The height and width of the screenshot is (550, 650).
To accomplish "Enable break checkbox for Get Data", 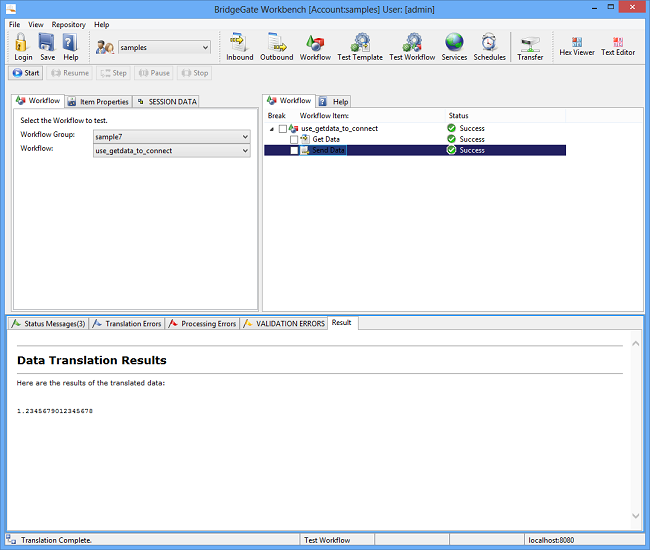I will pos(294,140).
